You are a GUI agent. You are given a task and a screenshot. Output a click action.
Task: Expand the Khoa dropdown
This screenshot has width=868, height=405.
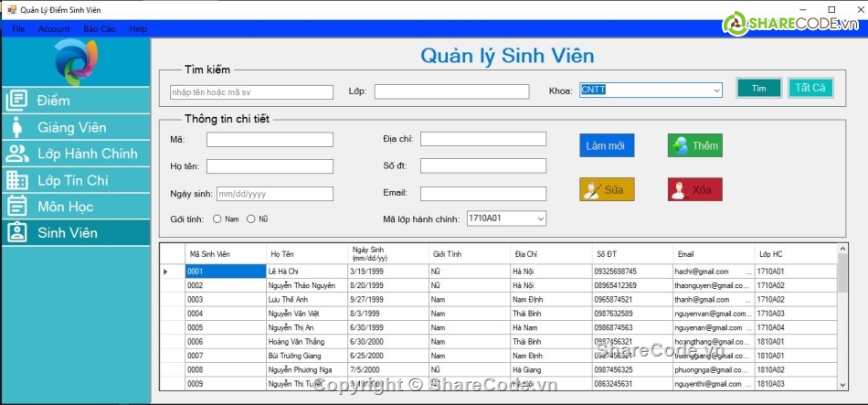tap(715, 91)
